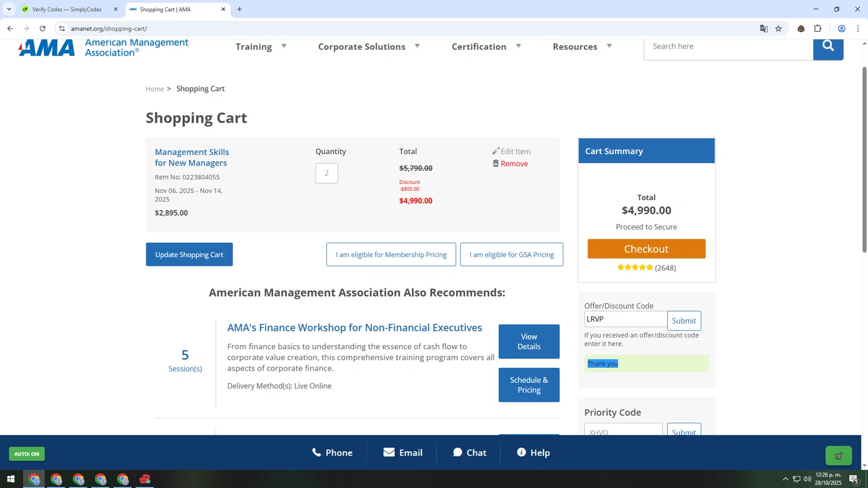
Task: Submit the Priority Code
Action: 684,431
